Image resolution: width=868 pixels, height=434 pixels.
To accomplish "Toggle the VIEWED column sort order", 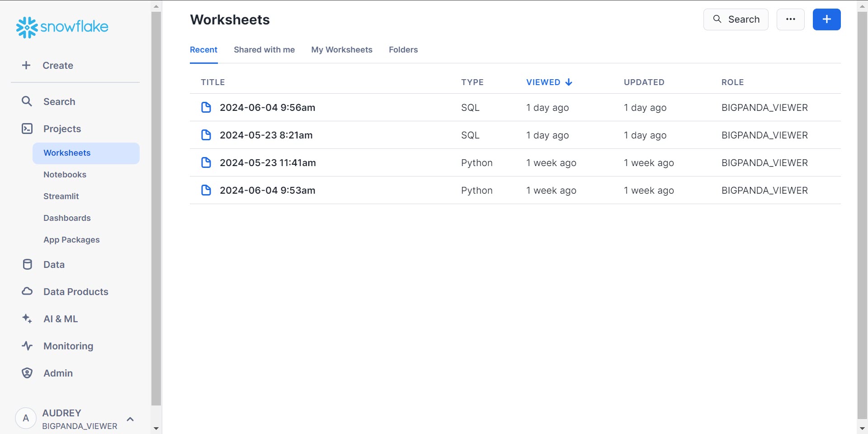I will (x=548, y=82).
